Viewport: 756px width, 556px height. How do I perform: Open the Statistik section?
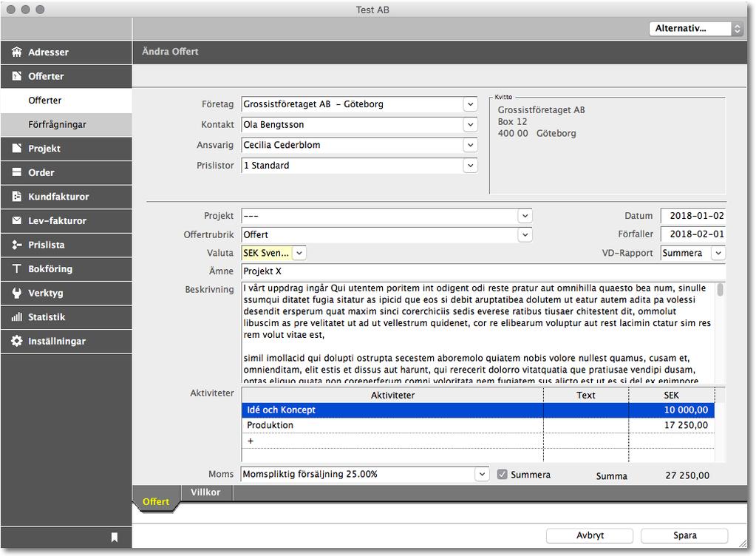(66, 317)
